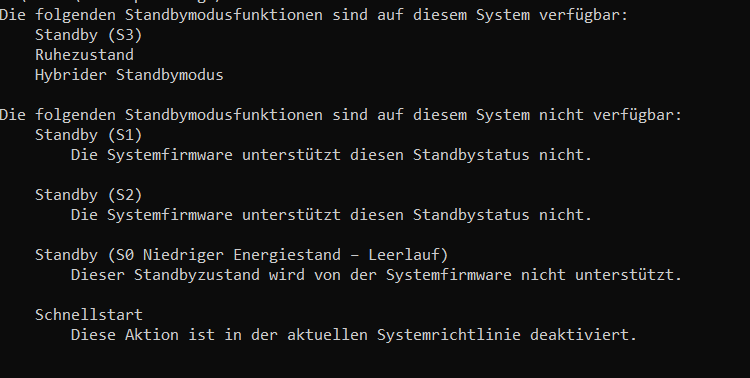Click the 'Standby (S3)' line

(89, 35)
